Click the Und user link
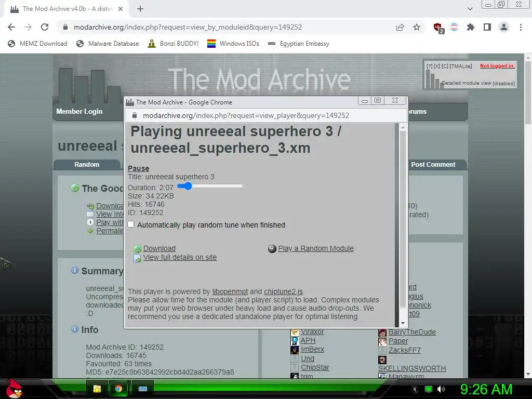Viewport: 532px width, 399px height. [308, 358]
